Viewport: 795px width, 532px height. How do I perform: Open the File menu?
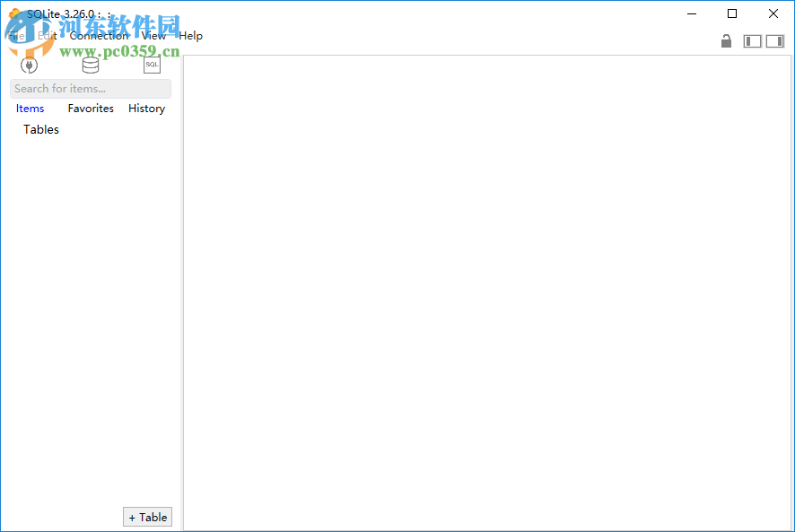(x=15, y=35)
